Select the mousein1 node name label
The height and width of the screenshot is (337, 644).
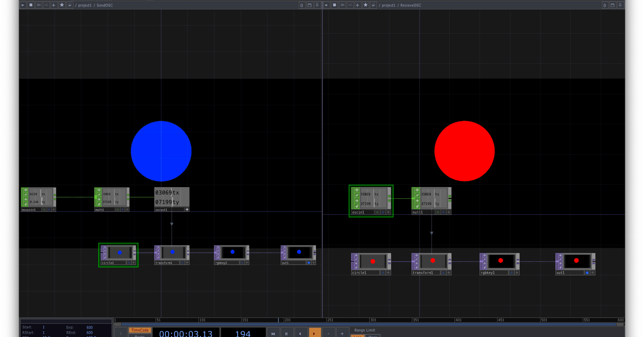click(x=31, y=210)
